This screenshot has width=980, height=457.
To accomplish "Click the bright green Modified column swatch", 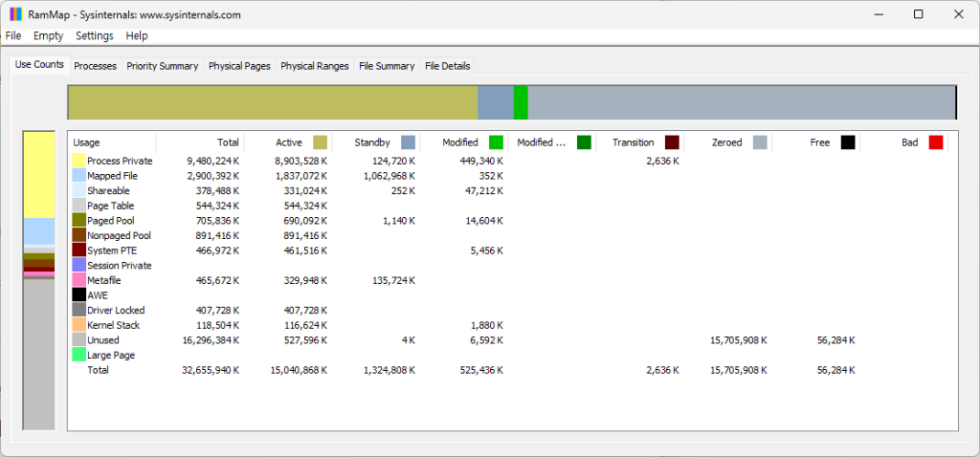I will click(496, 142).
